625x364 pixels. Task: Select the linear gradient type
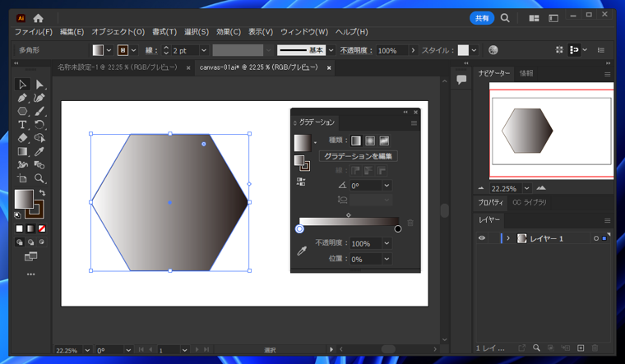tap(356, 141)
